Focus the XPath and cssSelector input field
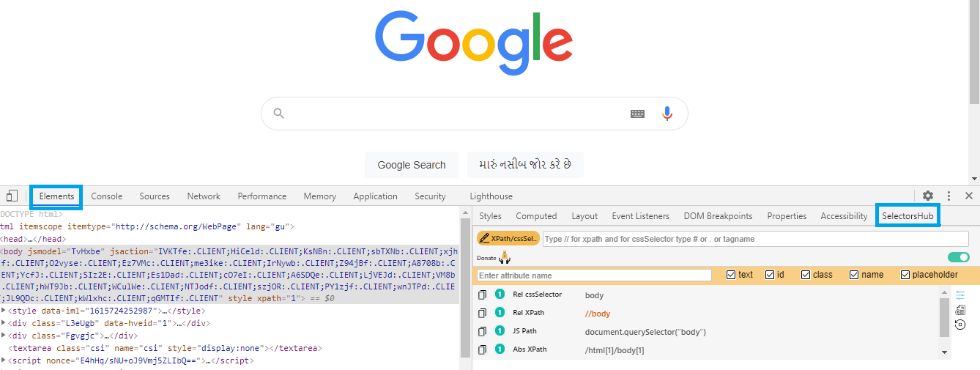 [x=755, y=239]
